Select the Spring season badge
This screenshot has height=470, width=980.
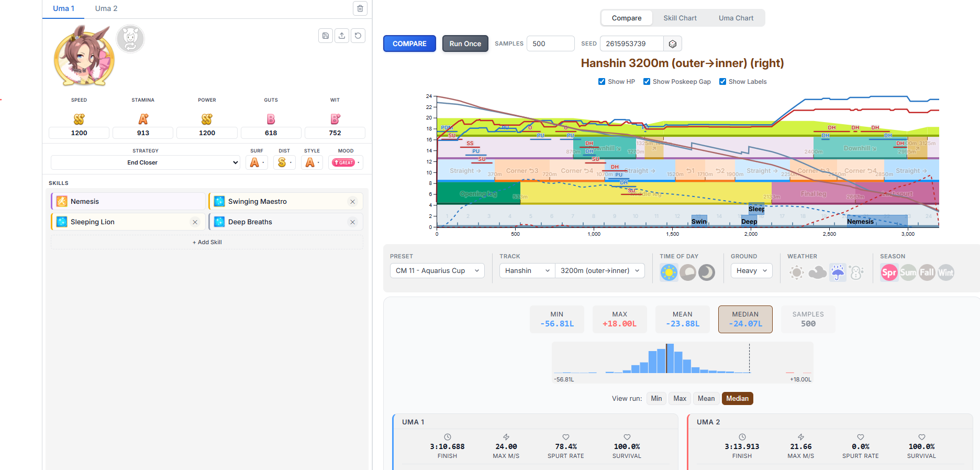point(889,272)
